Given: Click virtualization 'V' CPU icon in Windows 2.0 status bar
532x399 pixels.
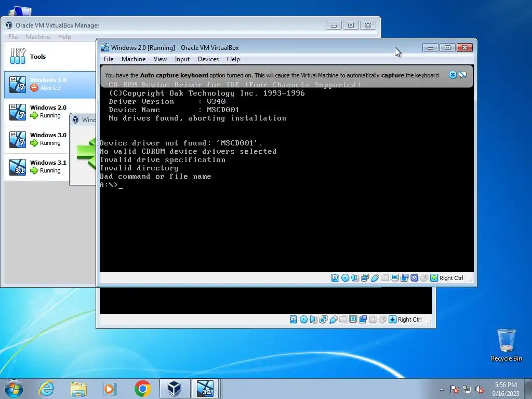Looking at the screenshot, I should tap(414, 278).
